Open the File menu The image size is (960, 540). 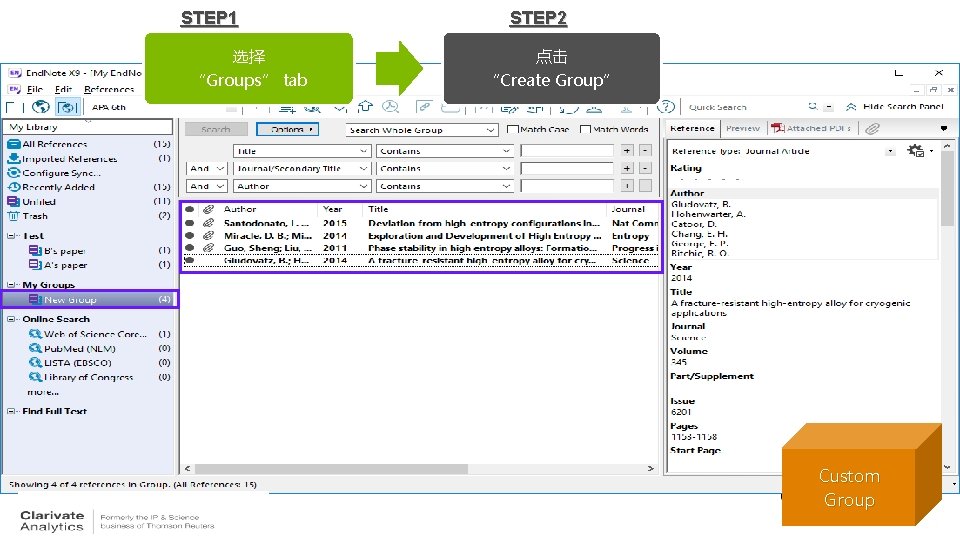(35, 89)
